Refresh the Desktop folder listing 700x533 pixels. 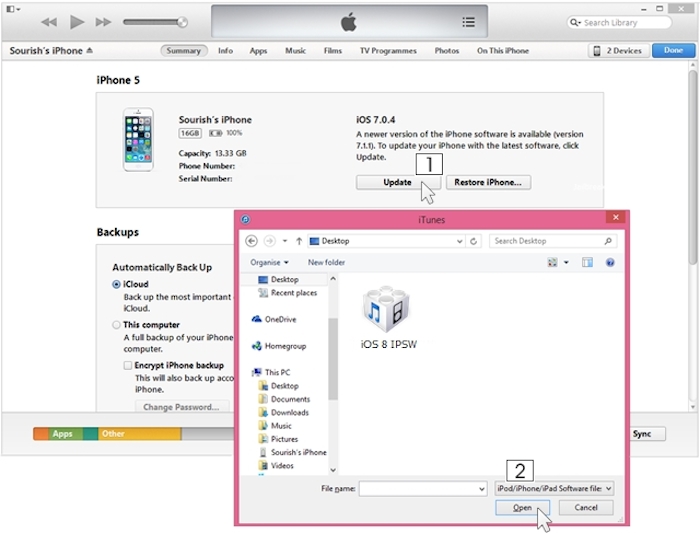473,241
